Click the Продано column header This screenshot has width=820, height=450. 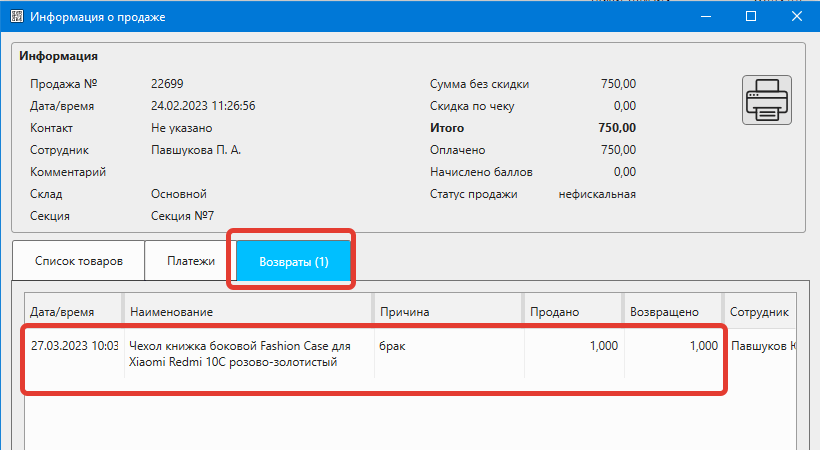point(572,312)
